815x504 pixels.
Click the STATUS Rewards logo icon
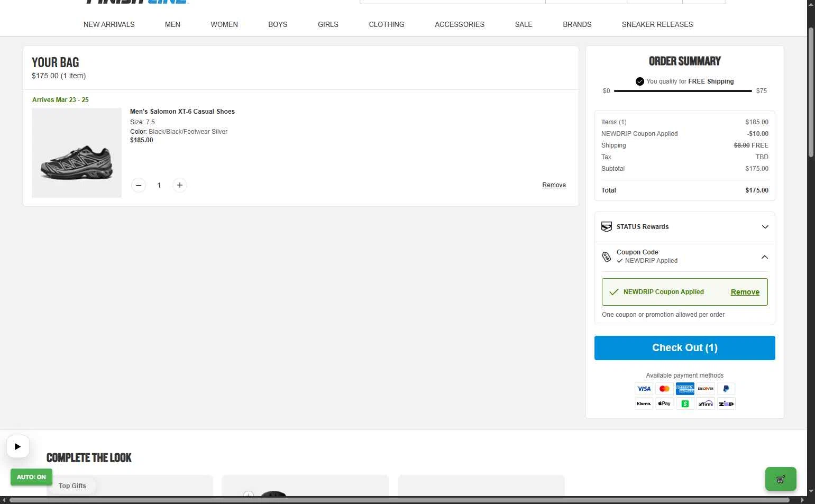pyautogui.click(x=607, y=227)
